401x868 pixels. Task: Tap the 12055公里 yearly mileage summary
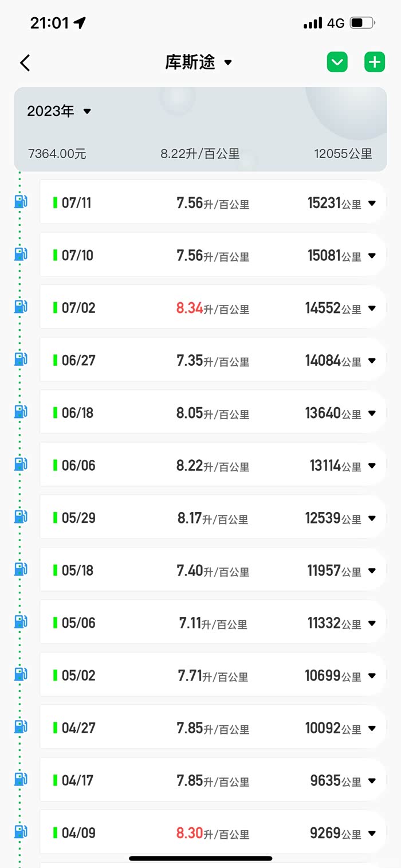coord(343,154)
